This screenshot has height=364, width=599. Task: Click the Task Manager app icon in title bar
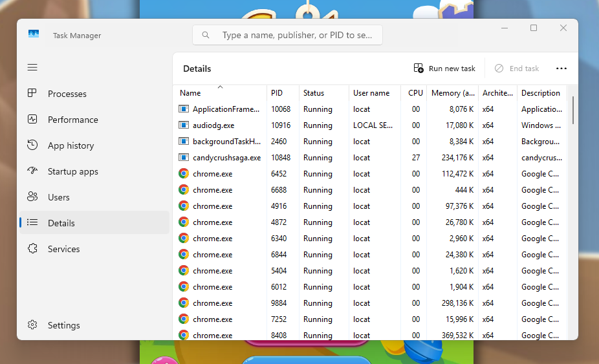tap(34, 34)
